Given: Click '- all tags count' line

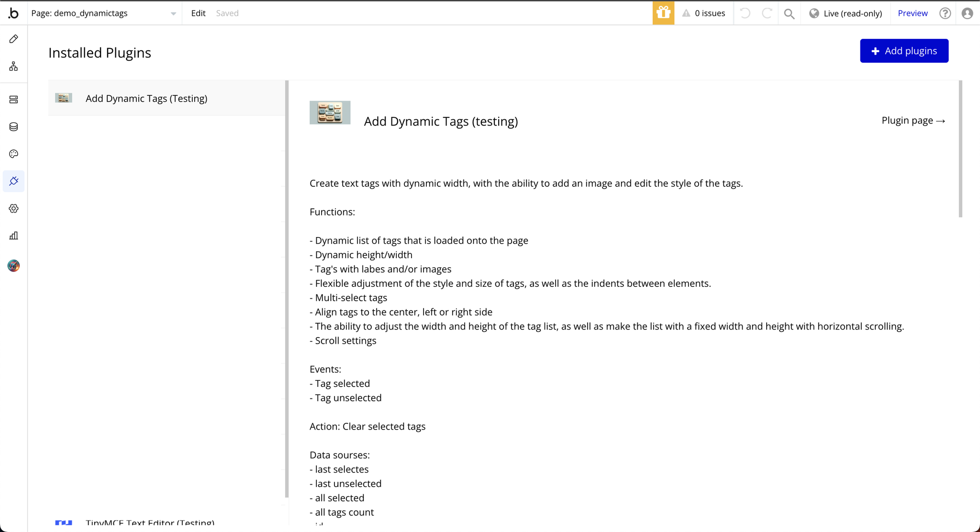Looking at the screenshot, I should tap(342, 512).
